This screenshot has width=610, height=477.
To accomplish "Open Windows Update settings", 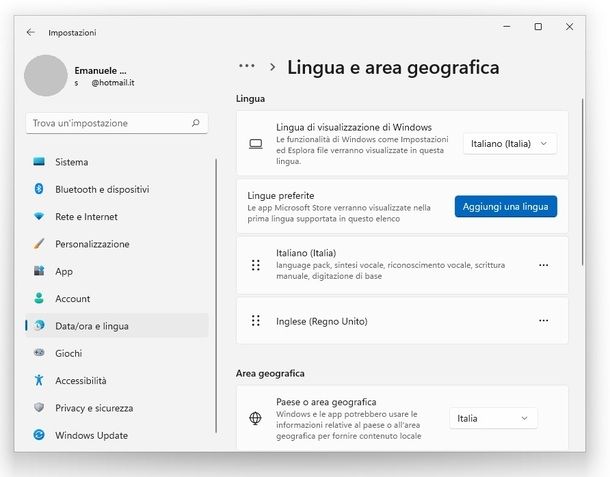I will pyautogui.click(x=117, y=435).
